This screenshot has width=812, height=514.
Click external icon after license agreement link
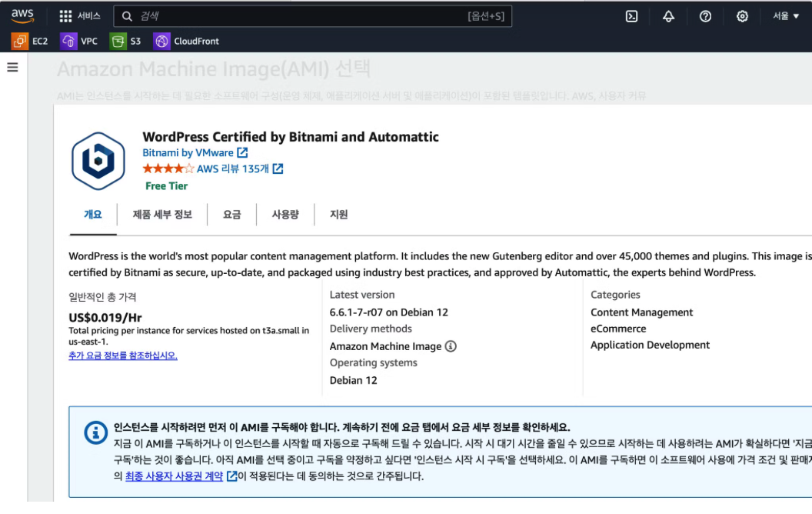coord(232,476)
